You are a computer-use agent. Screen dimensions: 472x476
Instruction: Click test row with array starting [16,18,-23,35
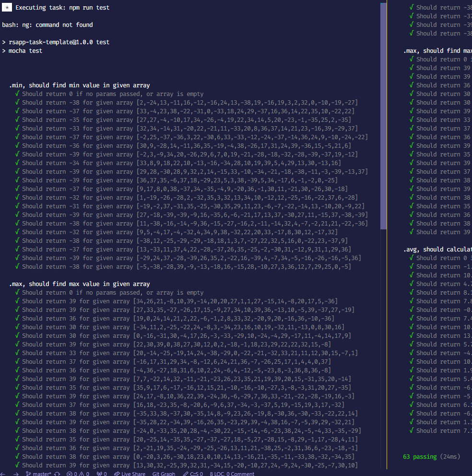180,405
